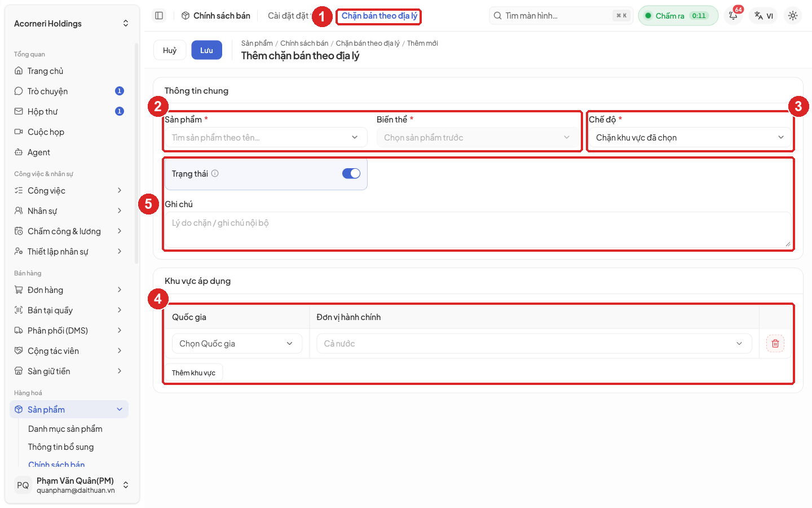812x508 pixels.
Task: Toggle the sidebar panel icon
Action: pyautogui.click(x=159, y=16)
